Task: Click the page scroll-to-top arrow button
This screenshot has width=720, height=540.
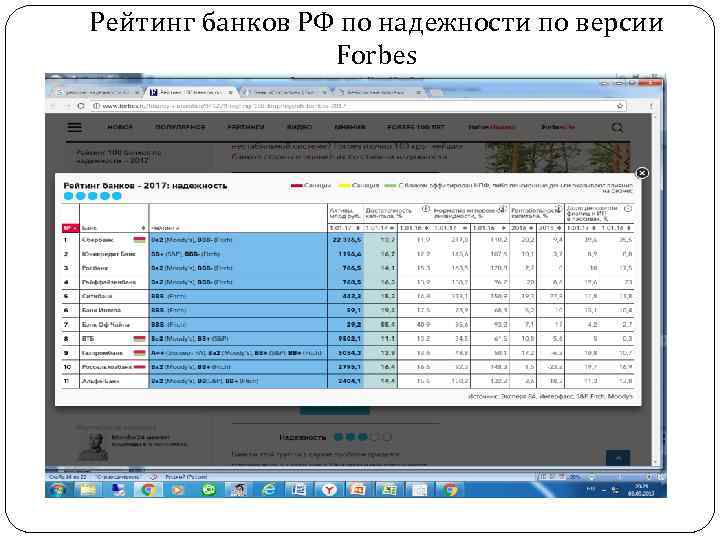Action: (x=618, y=458)
